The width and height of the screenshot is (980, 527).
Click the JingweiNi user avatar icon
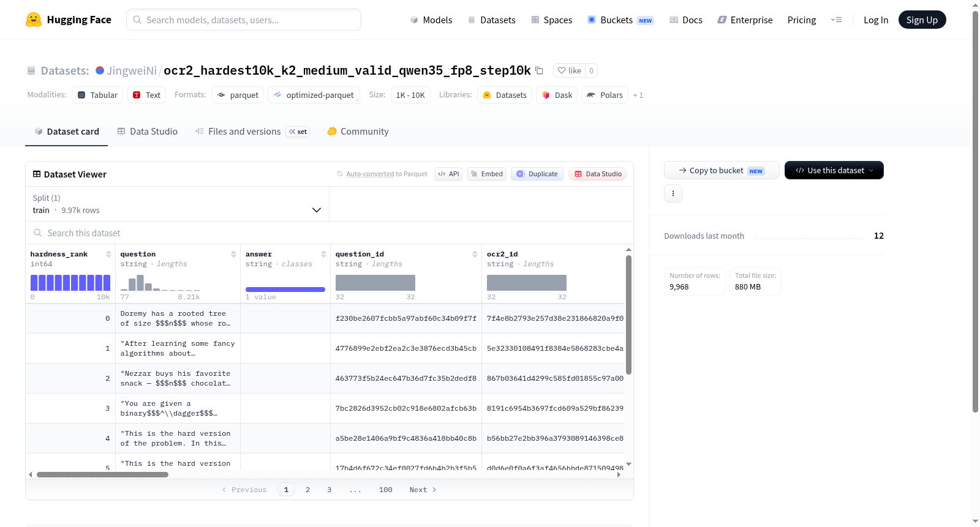(x=100, y=70)
